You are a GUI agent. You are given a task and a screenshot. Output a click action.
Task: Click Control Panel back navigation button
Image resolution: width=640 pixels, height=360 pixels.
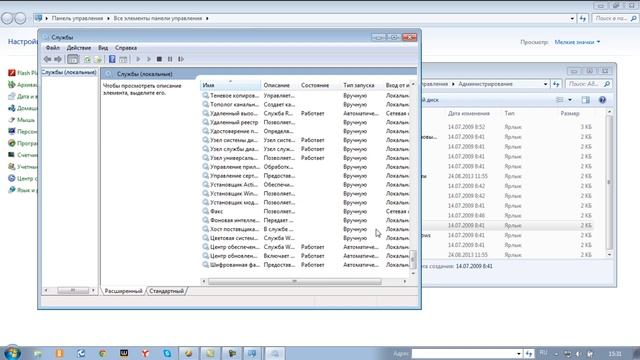pyautogui.click(x=7, y=18)
